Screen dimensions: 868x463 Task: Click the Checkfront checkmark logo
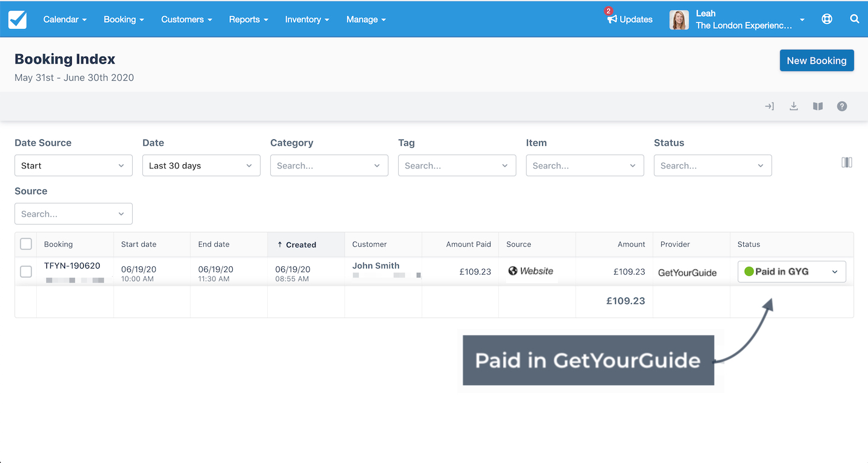pyautogui.click(x=17, y=19)
